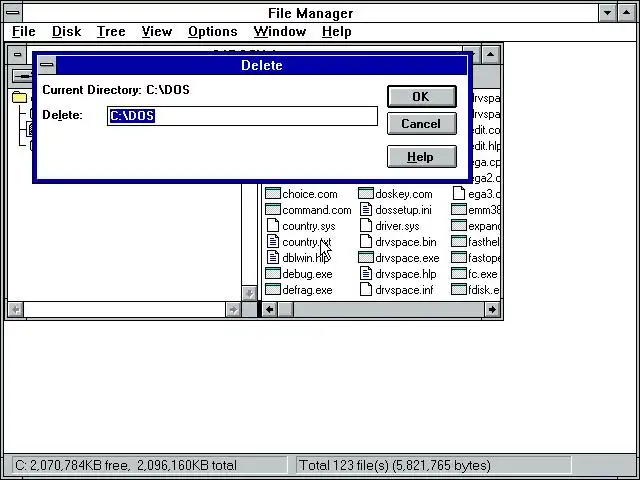The width and height of the screenshot is (640, 480).
Task: Select the defrag.exe program icon
Action: tap(273, 289)
